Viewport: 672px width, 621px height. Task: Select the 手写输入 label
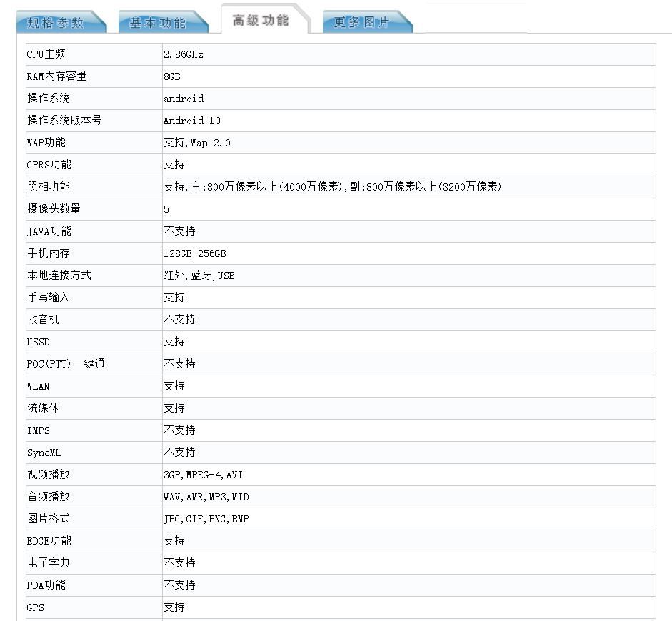click(x=49, y=297)
